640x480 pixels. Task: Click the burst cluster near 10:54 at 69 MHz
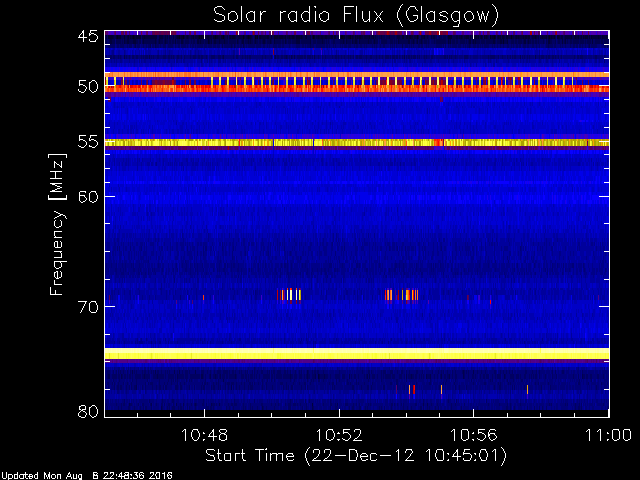point(402,295)
